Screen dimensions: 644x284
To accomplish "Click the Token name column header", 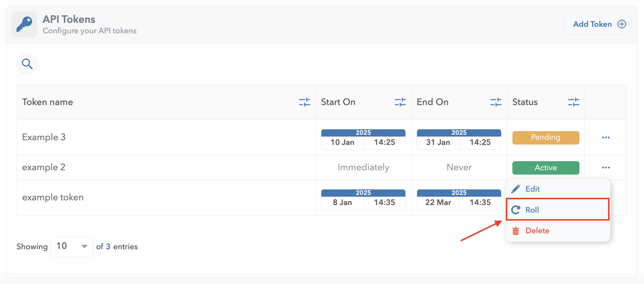I will click(48, 102).
